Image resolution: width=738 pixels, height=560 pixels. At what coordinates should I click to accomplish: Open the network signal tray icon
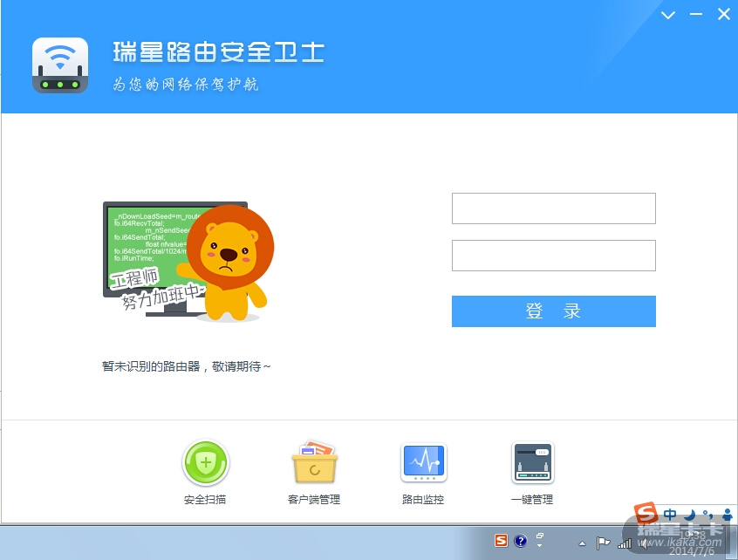coord(625,544)
